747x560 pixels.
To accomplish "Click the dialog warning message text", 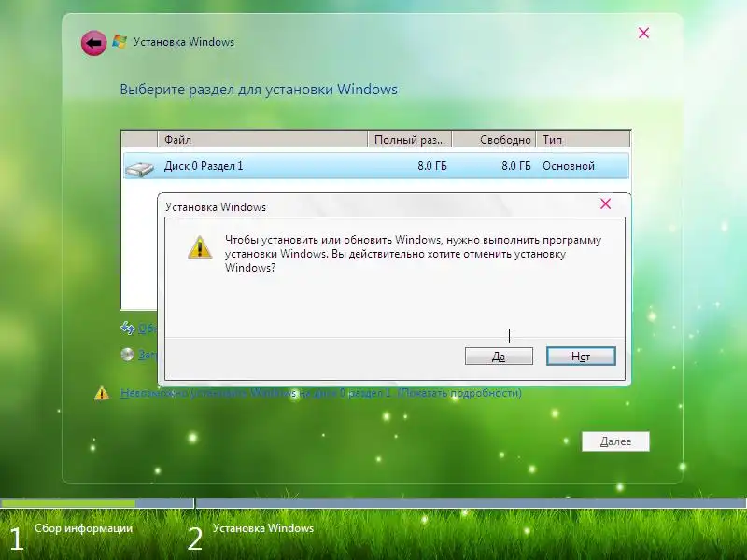I will point(413,254).
